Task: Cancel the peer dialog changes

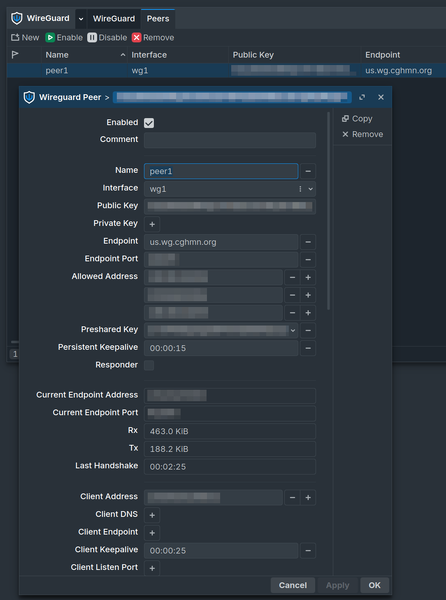Action: (x=293, y=585)
